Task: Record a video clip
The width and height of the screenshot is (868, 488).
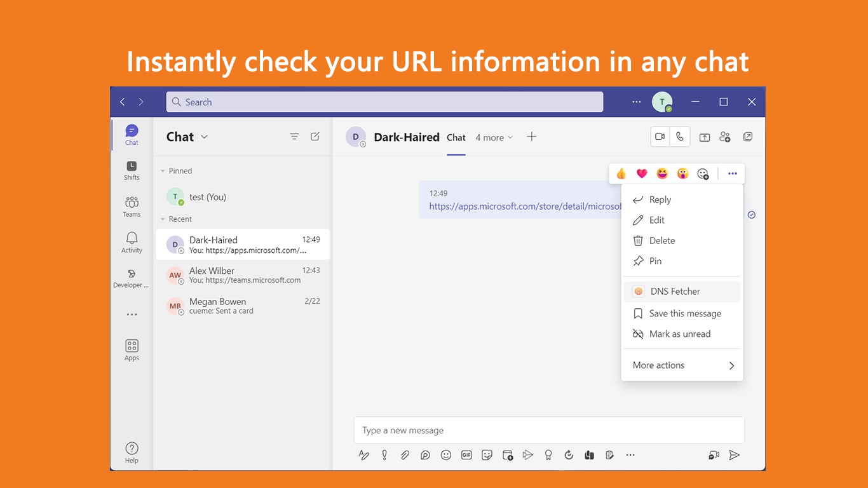Action: pos(714,455)
